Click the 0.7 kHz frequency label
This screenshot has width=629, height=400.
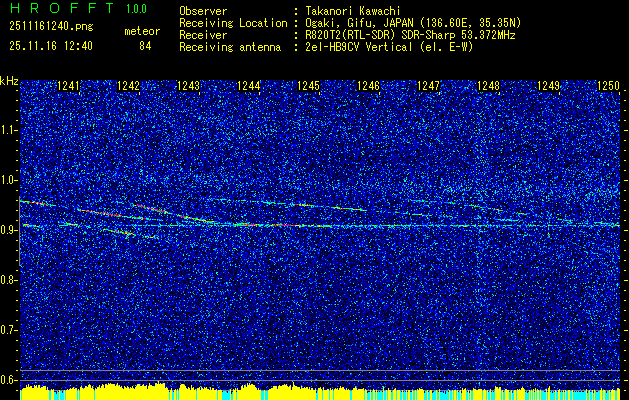click(8, 330)
